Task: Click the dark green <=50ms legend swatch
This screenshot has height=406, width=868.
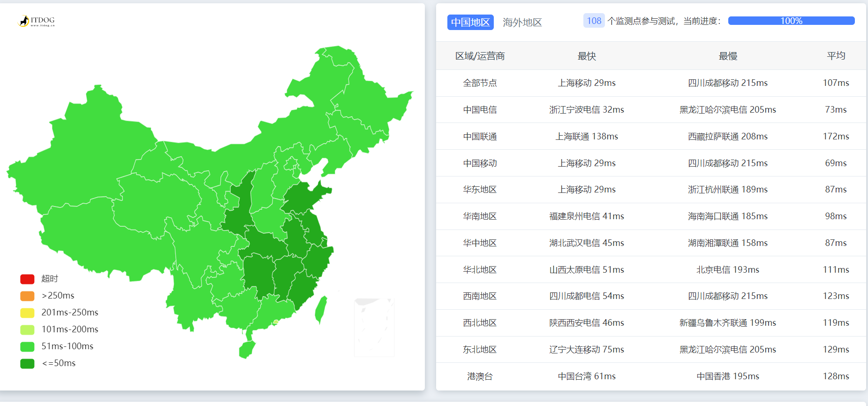Action: tap(27, 364)
